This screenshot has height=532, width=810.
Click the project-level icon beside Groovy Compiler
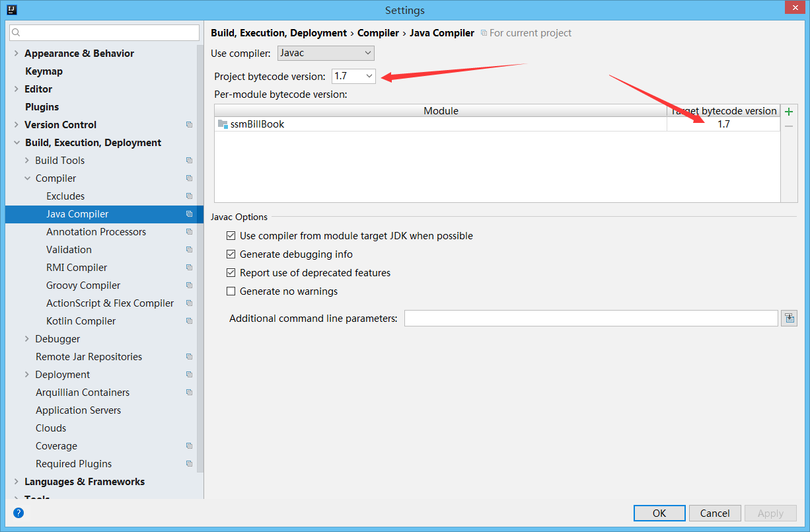coord(189,285)
